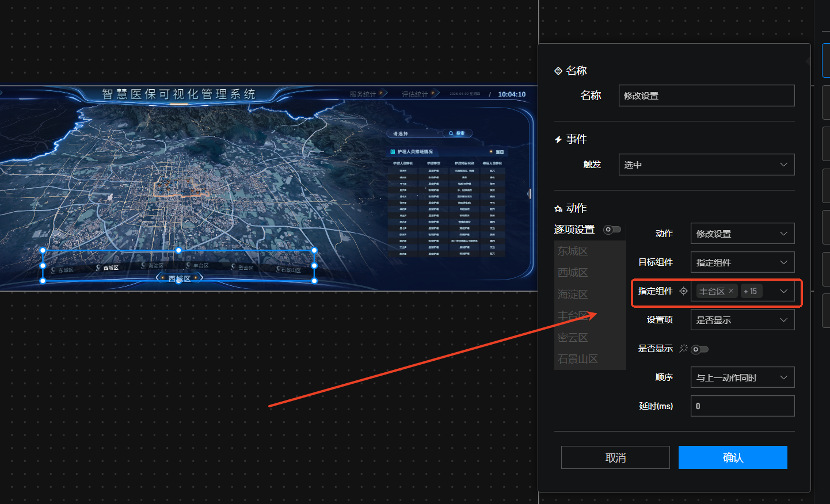
Task: Switch to the 服务统计 tab on dashboard
Action: [364, 94]
